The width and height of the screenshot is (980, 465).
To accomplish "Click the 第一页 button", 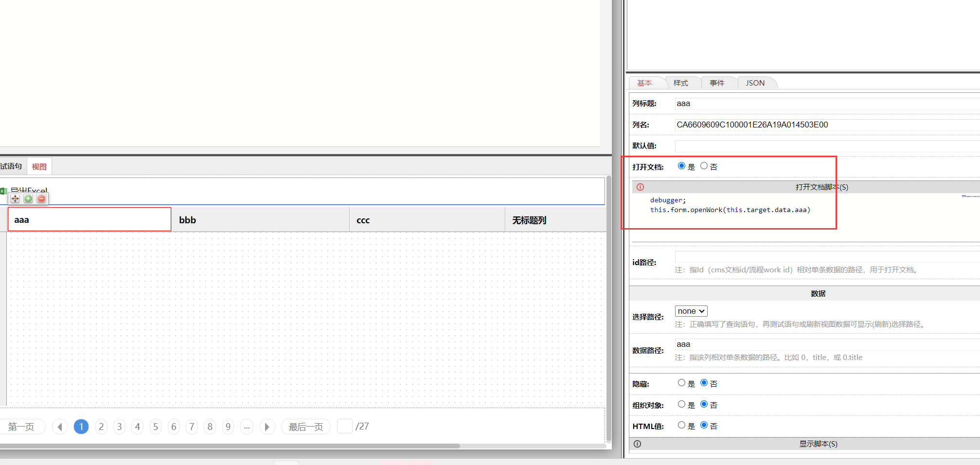I will [x=21, y=427].
